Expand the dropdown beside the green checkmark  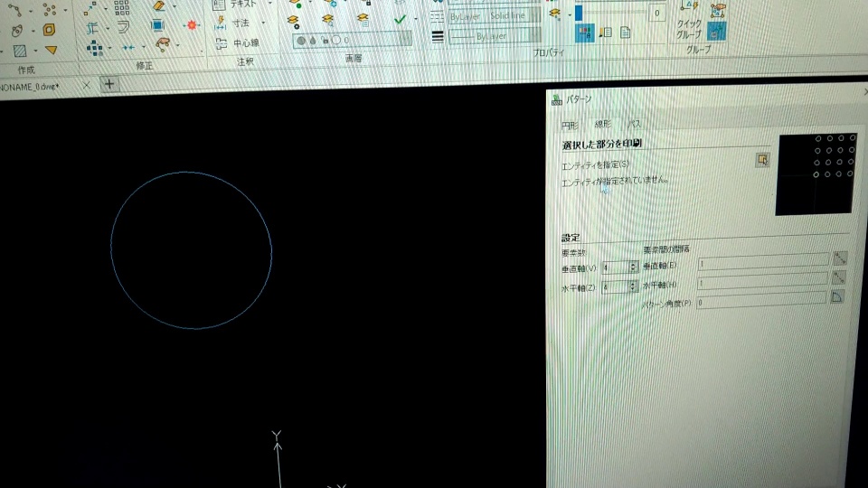coord(416,19)
